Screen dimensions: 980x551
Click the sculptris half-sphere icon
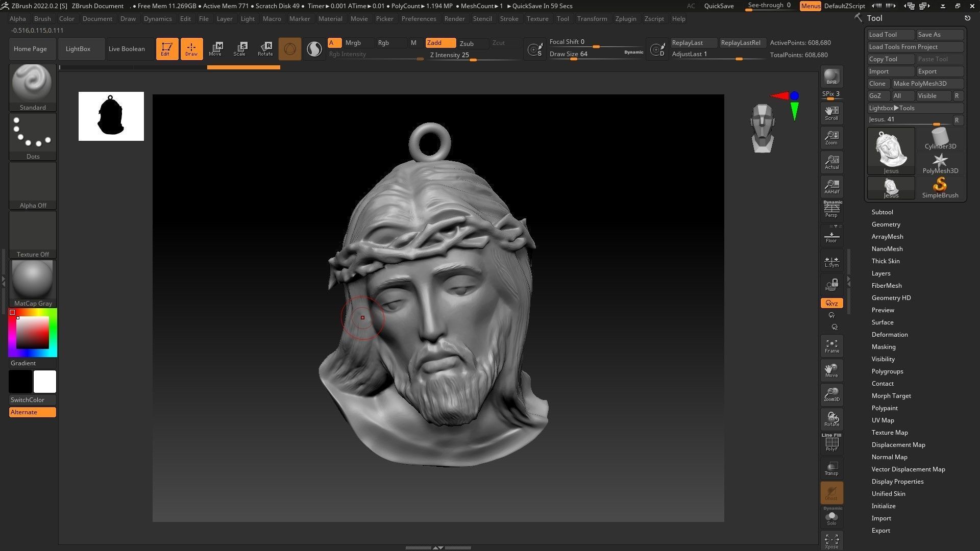[314, 48]
